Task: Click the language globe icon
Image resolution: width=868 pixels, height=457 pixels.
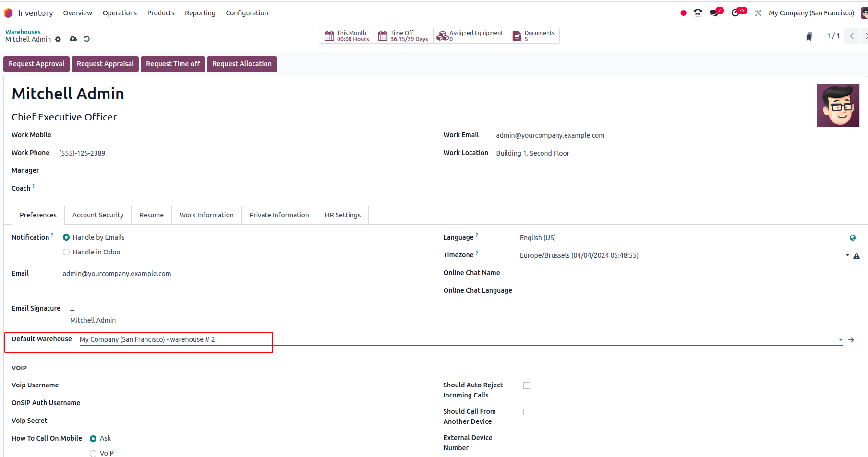Action: (x=853, y=238)
